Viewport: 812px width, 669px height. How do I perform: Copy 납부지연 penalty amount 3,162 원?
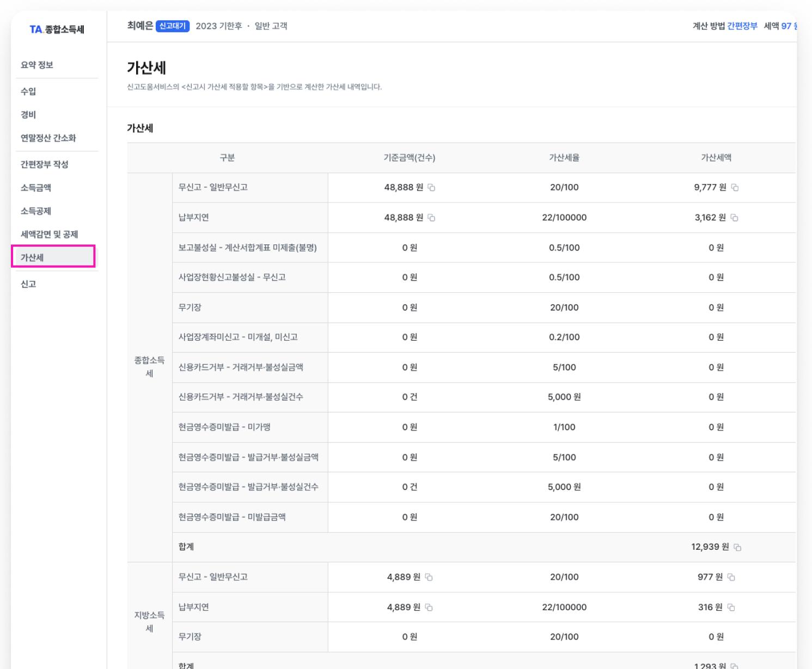click(734, 218)
